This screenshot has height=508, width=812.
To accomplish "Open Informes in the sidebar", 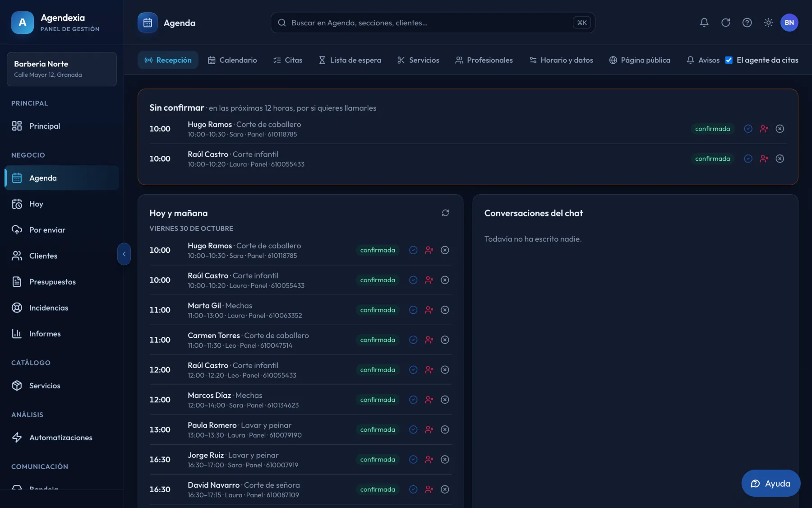I will [x=62, y=334].
